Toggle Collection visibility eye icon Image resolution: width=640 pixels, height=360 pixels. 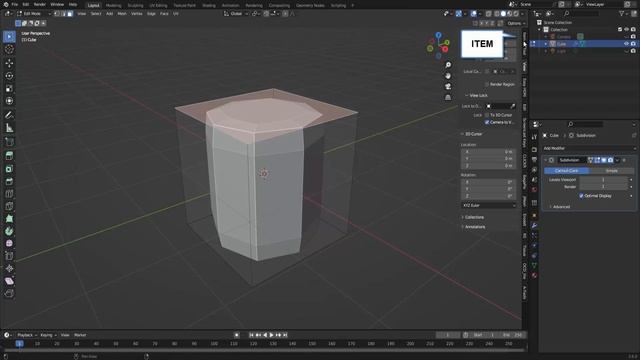626,29
